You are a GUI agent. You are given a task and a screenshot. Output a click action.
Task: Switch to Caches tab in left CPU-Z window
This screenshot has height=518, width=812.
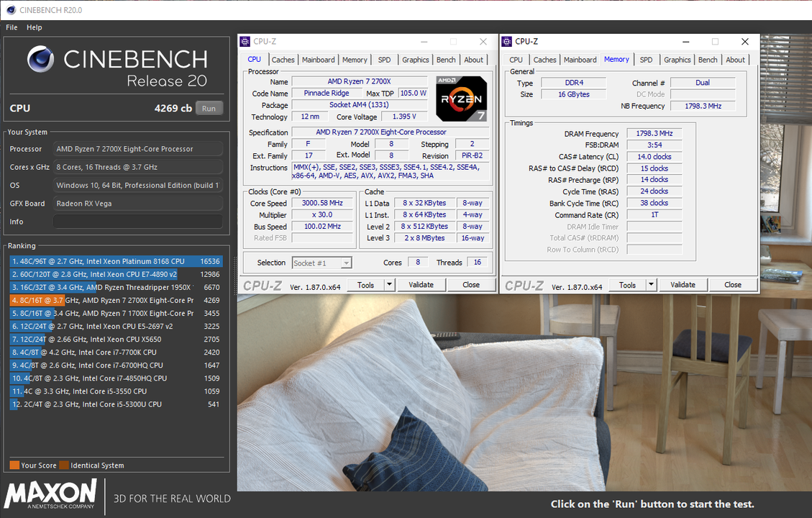click(283, 60)
